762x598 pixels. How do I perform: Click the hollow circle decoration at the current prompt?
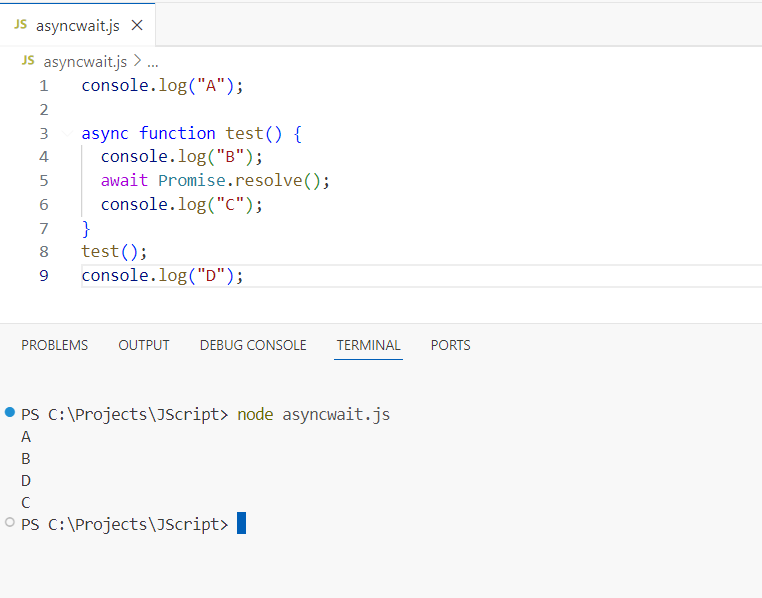(10, 522)
